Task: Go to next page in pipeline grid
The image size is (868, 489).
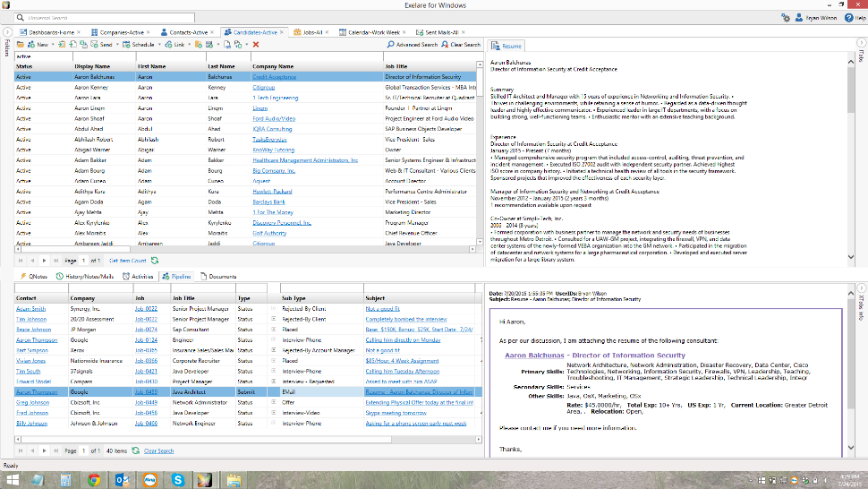Action: [x=44, y=450]
